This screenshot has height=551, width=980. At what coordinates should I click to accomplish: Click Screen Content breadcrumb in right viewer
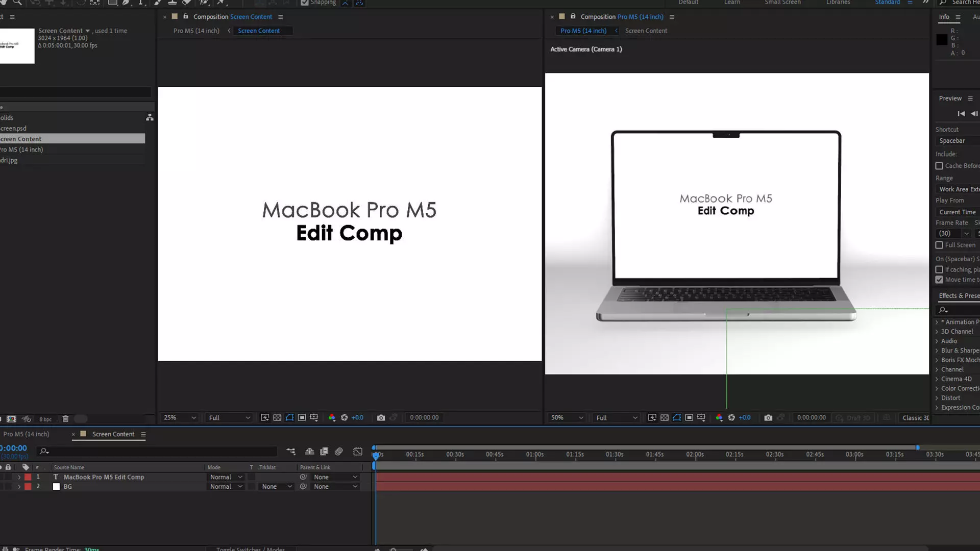tap(646, 31)
